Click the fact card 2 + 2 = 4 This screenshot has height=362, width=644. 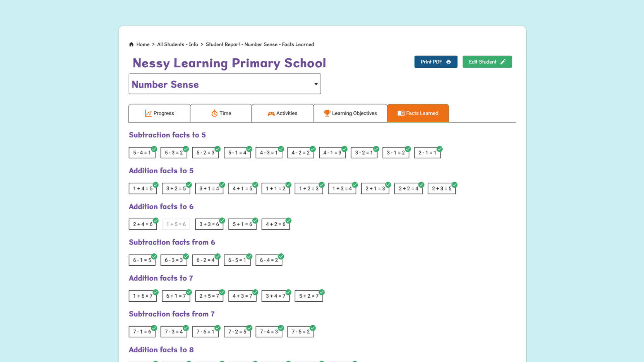click(409, 189)
